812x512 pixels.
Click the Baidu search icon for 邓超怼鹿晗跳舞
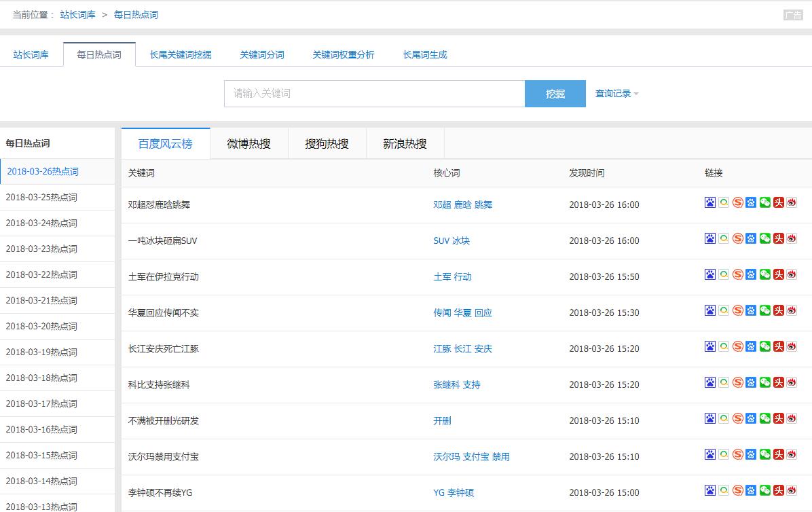[x=709, y=202]
